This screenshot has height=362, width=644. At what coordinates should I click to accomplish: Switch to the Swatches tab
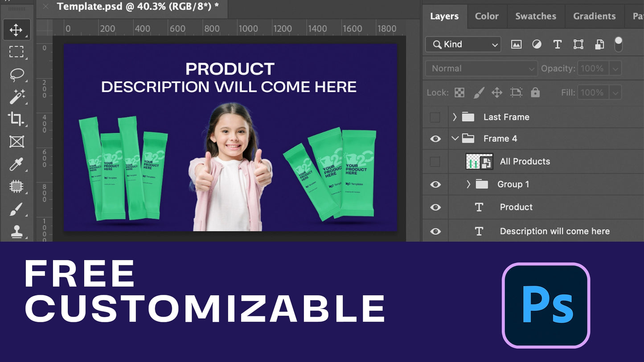coord(535,16)
